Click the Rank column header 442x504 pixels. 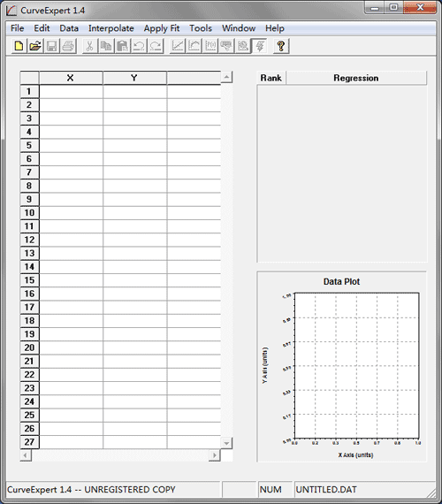click(x=271, y=78)
